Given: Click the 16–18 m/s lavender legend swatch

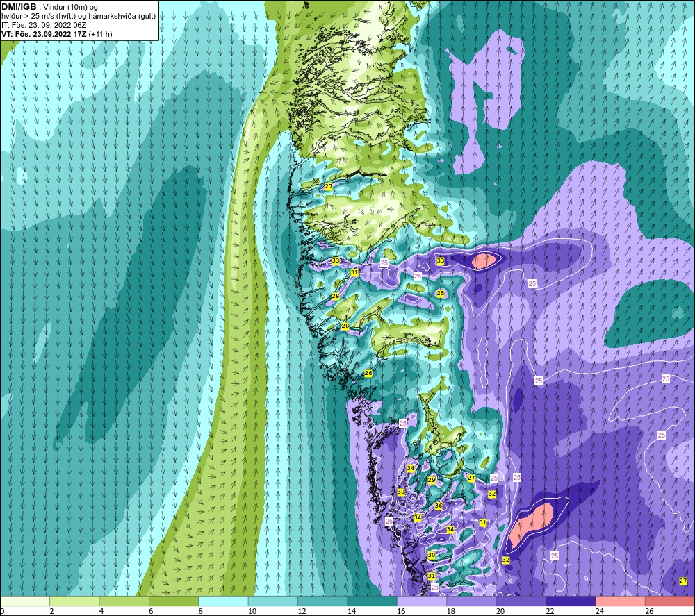Looking at the screenshot, I should (422, 601).
